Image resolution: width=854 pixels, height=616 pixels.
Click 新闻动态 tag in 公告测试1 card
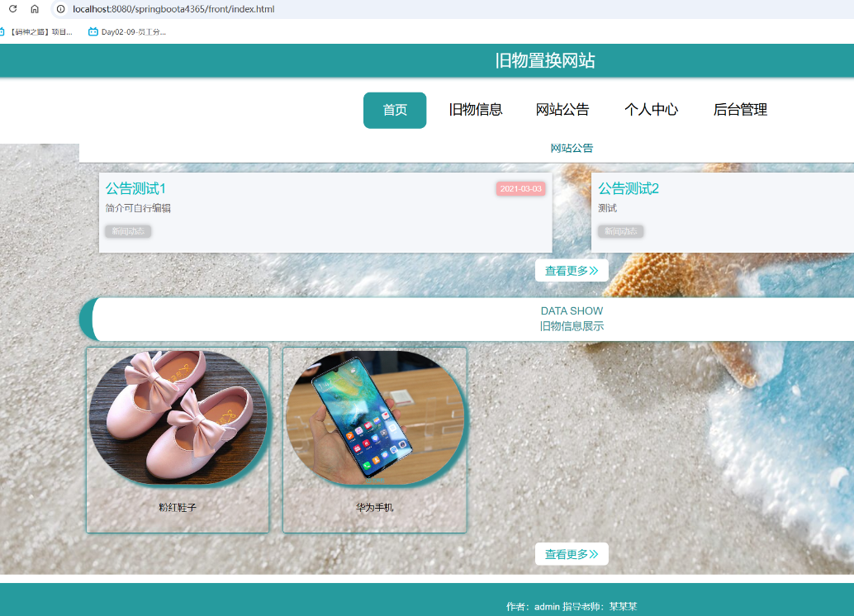click(128, 231)
